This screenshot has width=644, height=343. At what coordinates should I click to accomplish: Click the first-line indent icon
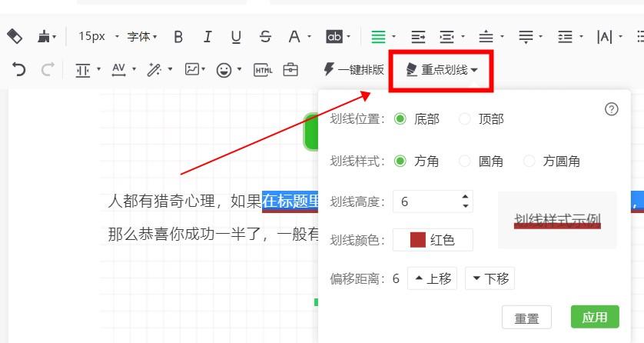tap(419, 37)
